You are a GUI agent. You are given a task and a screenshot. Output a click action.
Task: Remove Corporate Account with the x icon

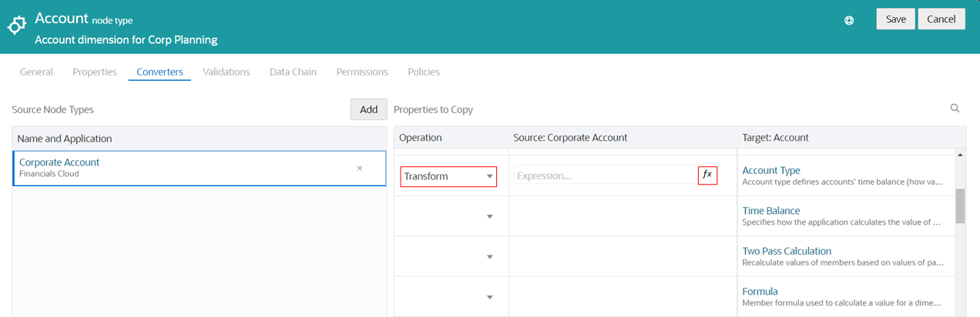360,169
